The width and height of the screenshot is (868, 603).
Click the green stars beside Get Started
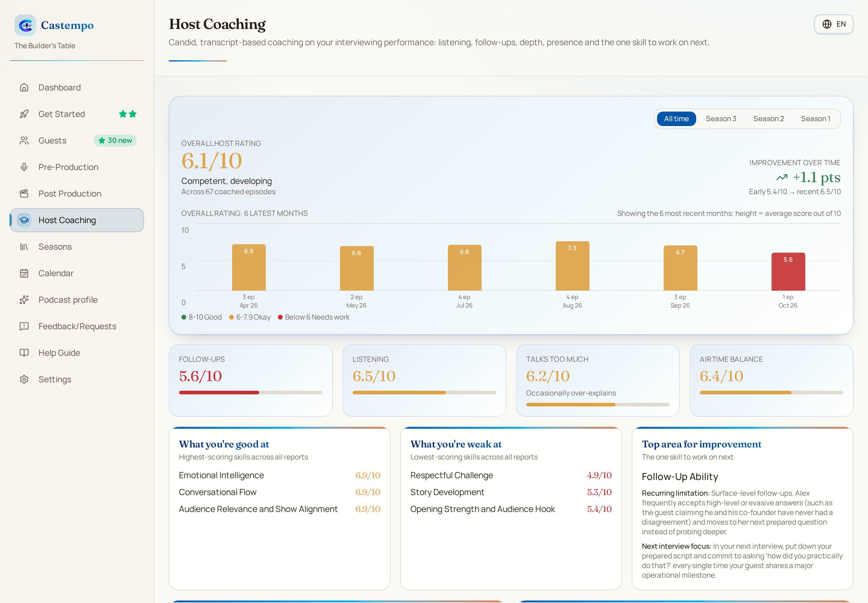coord(128,114)
